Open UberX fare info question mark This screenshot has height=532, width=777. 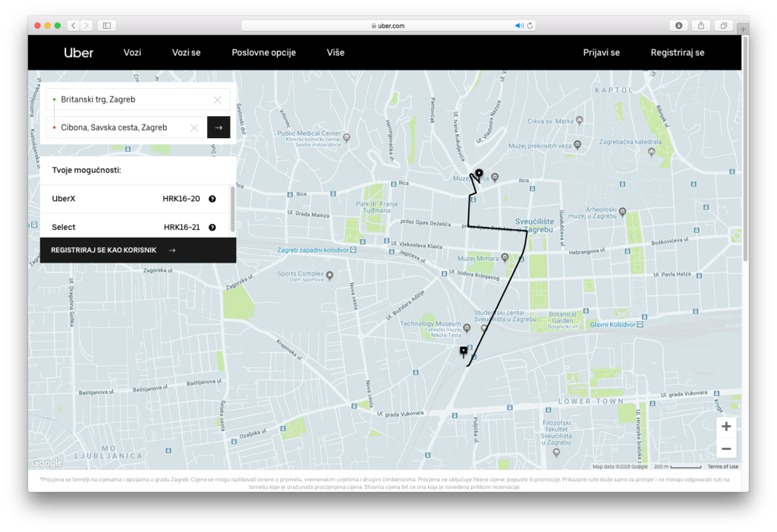pyautogui.click(x=212, y=199)
